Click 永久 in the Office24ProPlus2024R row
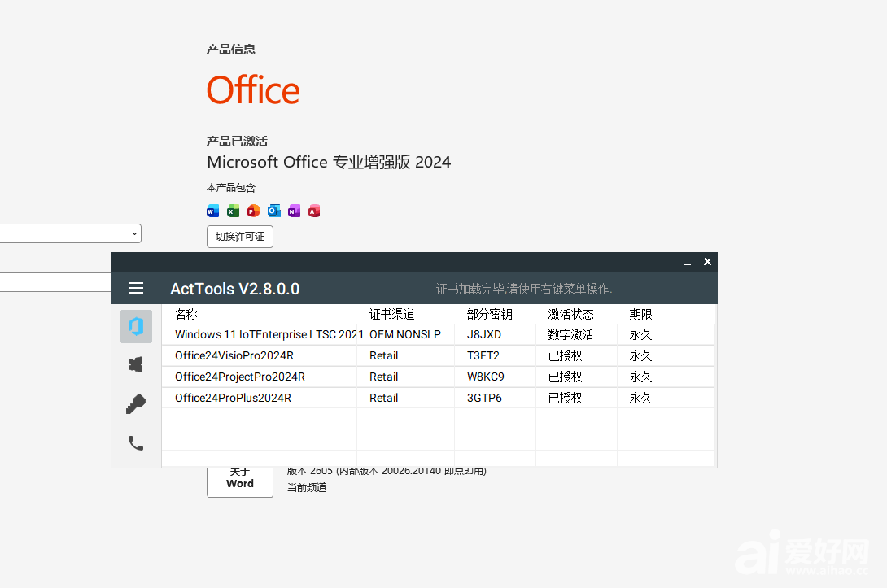The width and height of the screenshot is (887, 588). click(641, 398)
